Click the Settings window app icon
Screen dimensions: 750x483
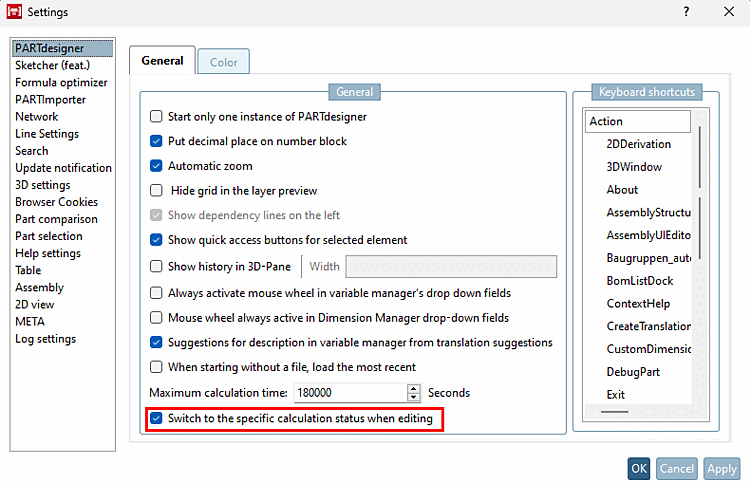click(x=14, y=11)
